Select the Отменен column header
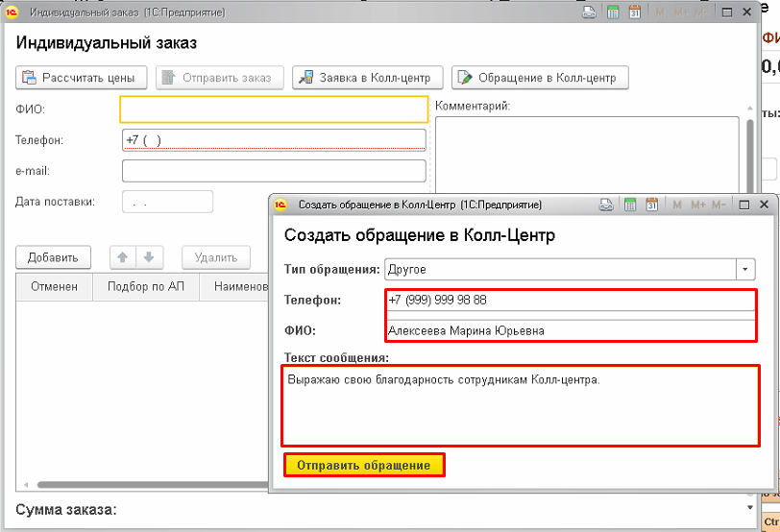Image resolution: width=780 pixels, height=532 pixels. coord(54,287)
